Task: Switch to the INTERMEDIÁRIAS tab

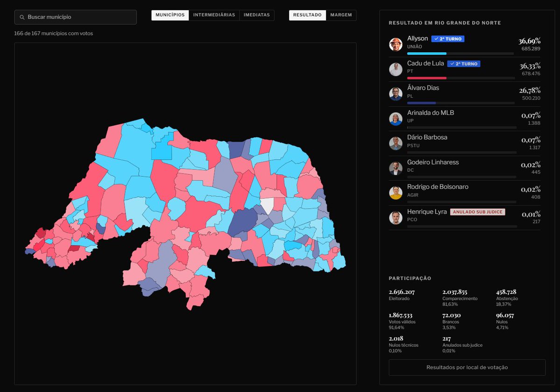Action: click(214, 15)
